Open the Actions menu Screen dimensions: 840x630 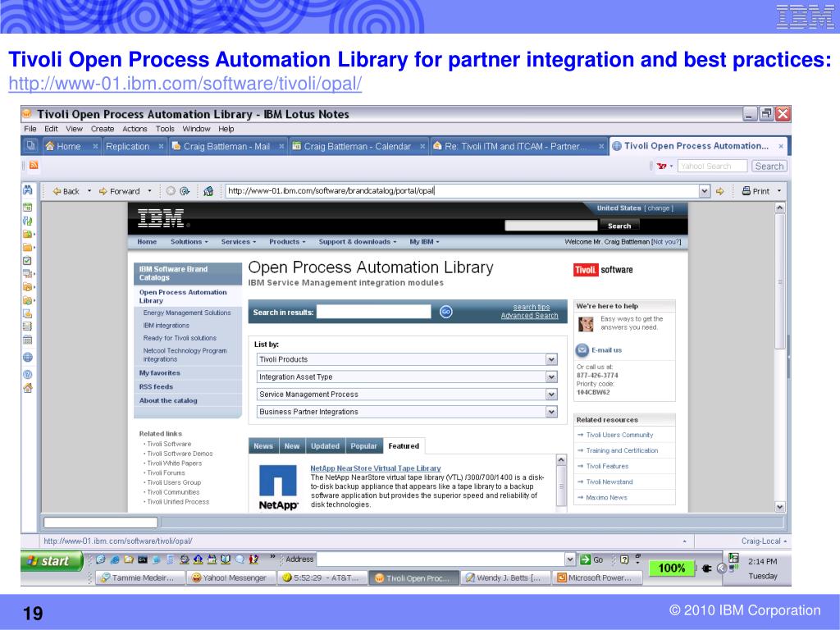[135, 129]
